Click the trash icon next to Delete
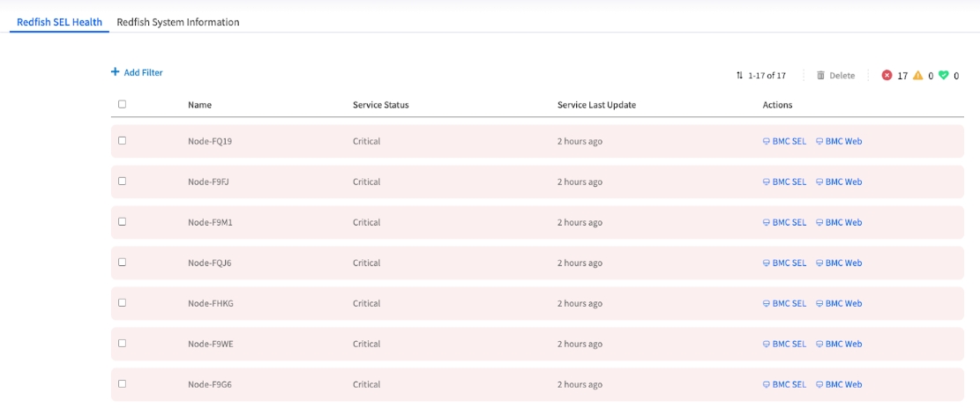The width and height of the screenshot is (980, 408). tap(820, 76)
